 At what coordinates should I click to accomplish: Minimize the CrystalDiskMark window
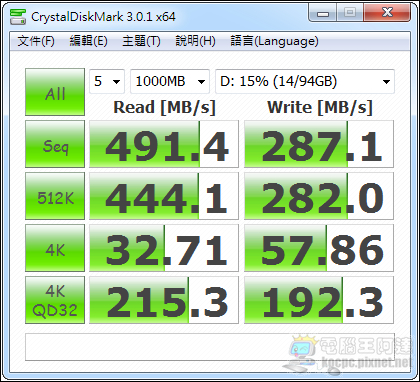coord(323,13)
